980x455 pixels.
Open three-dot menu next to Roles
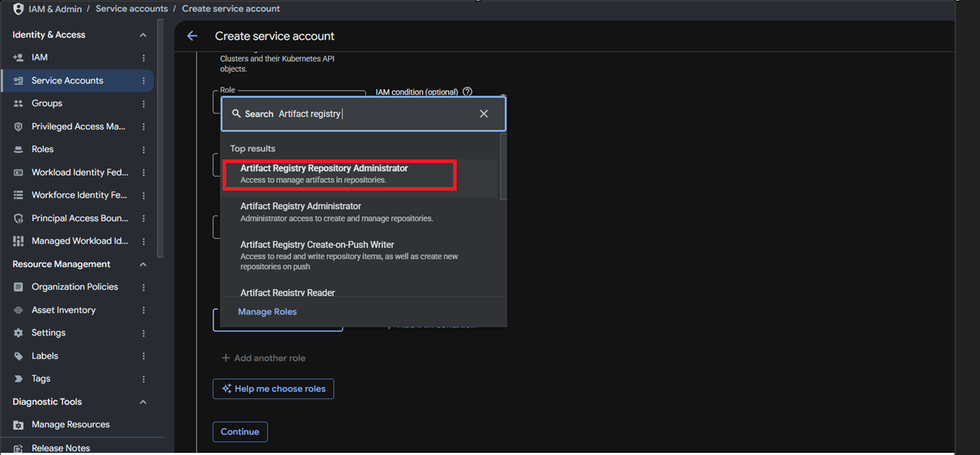coord(144,150)
